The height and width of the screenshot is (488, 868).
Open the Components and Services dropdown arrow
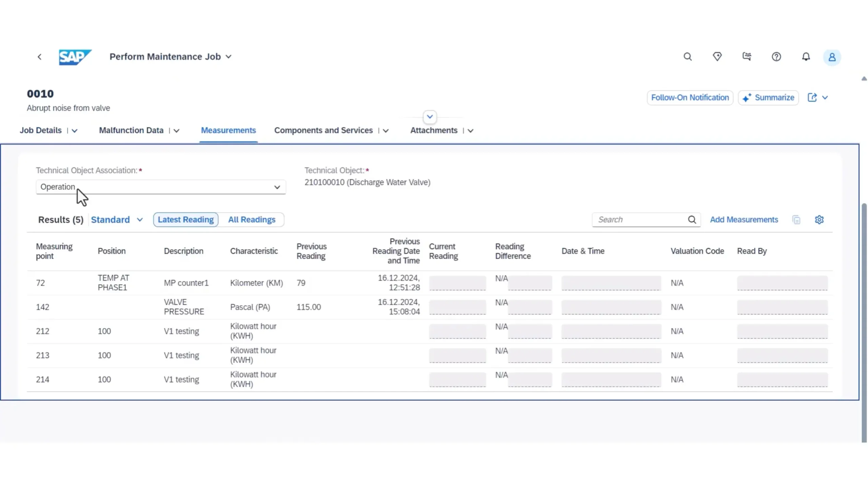[x=386, y=131]
